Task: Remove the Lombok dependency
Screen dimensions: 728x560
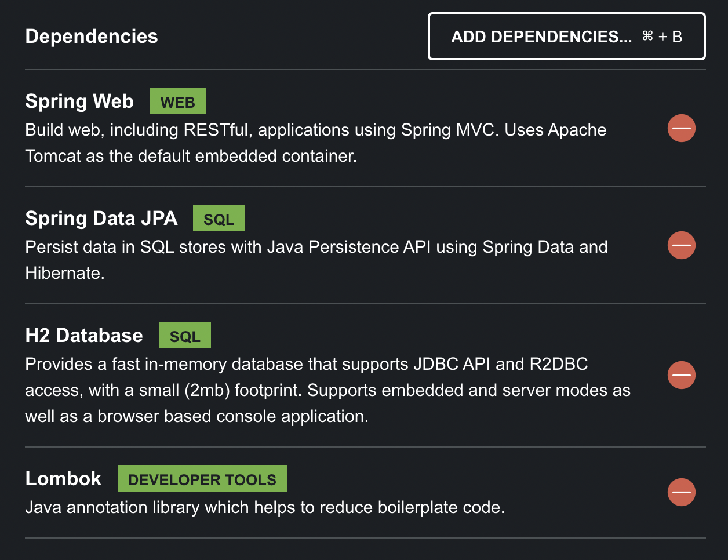Action: pyautogui.click(x=682, y=492)
